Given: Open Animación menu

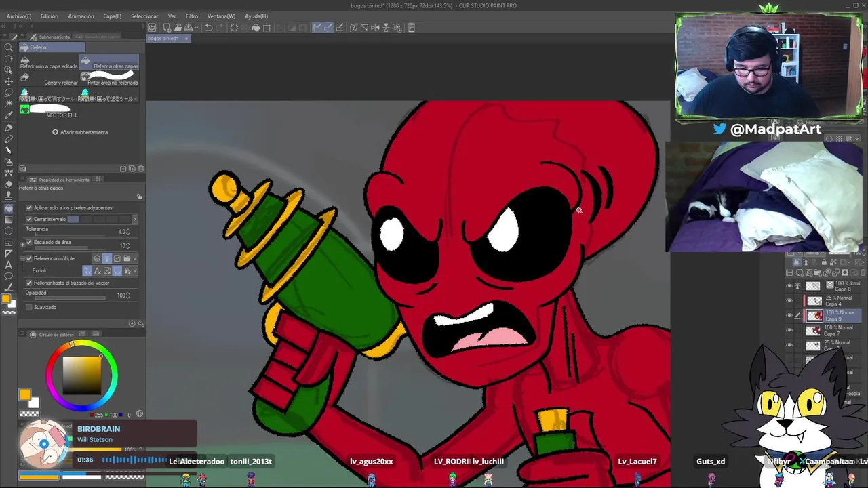Looking at the screenshot, I should 81,16.
